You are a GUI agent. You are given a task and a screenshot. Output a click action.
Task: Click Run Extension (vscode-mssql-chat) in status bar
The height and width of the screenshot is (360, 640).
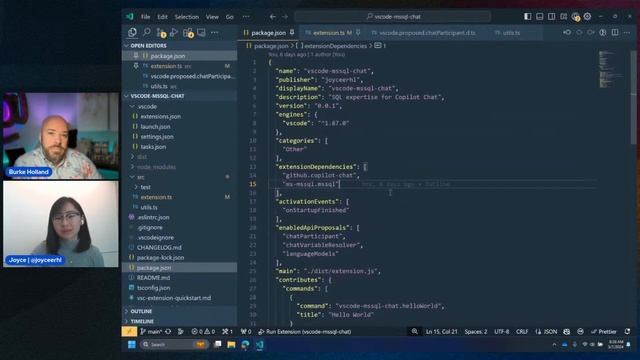tap(305, 331)
